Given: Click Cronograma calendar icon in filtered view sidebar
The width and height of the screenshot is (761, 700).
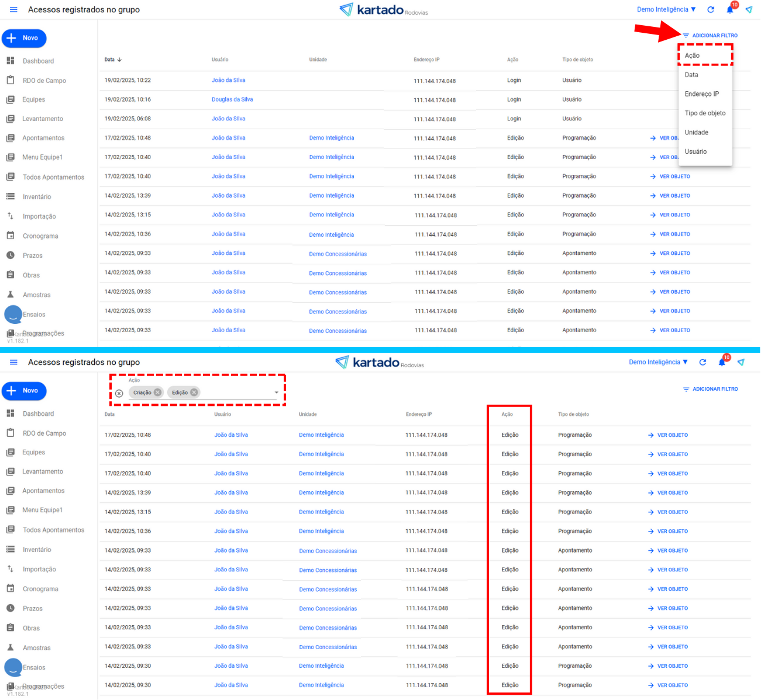Looking at the screenshot, I should pyautogui.click(x=11, y=588).
